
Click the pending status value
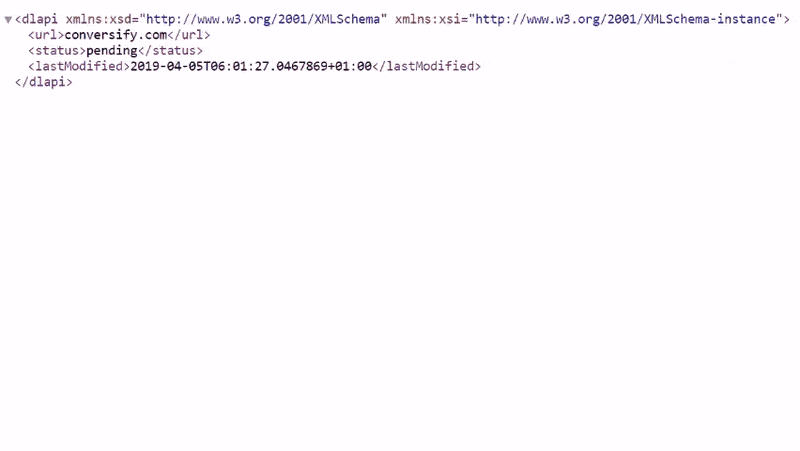pos(112,51)
